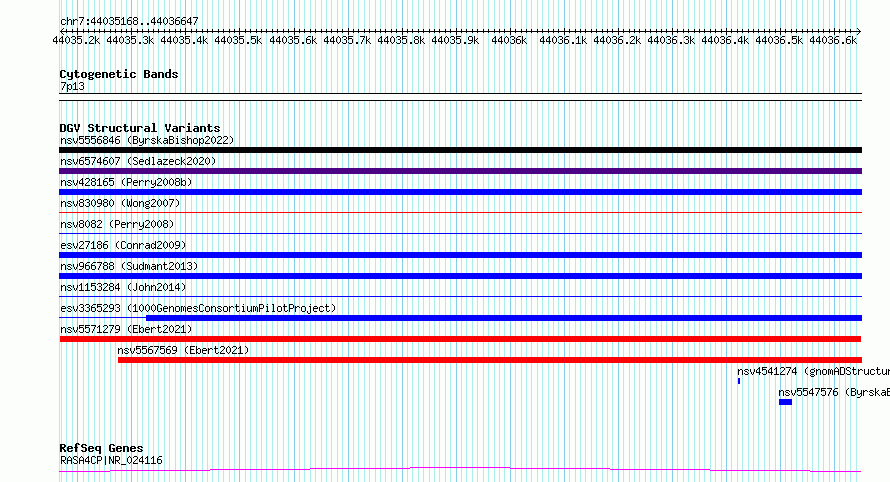Screen dimensions: 890x482
Task: Select the red nsv5567569 variant bar
Action: (x=490, y=360)
